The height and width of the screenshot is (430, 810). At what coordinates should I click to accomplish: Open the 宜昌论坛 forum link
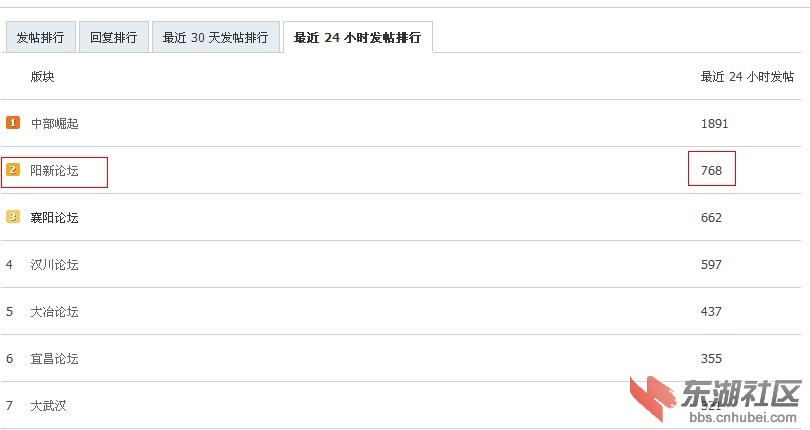(54, 359)
